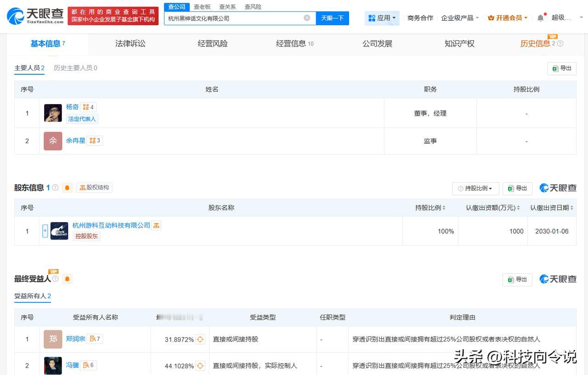Image resolution: width=588 pixels, height=375 pixels.
Task: Open the 持股比例 dropdown filter
Action: coord(475,188)
